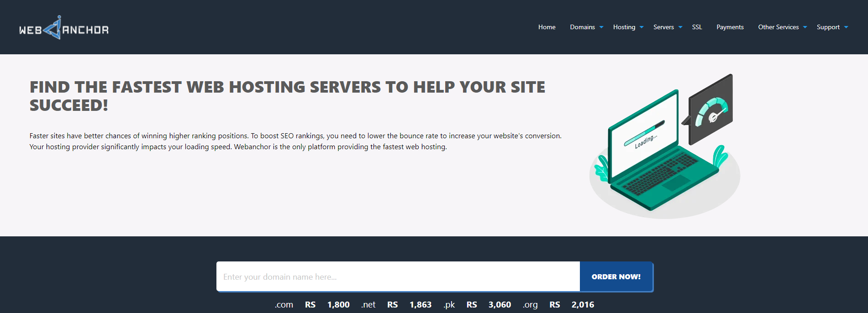868x313 pixels.
Task: Go to the SSL page
Action: tap(697, 27)
